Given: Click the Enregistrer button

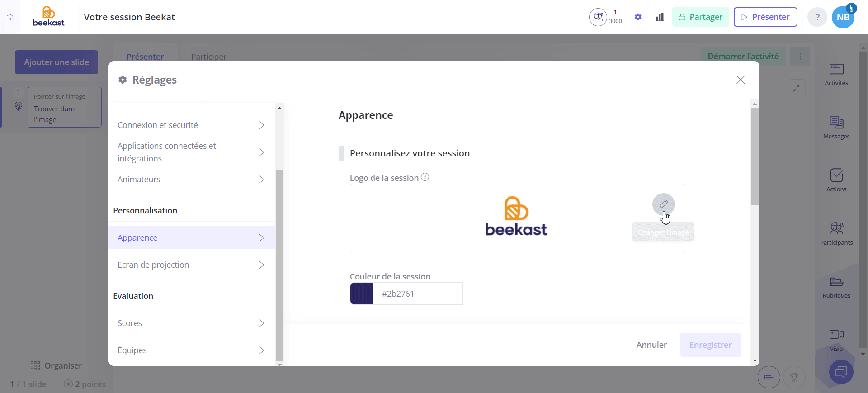Looking at the screenshot, I should pyautogui.click(x=711, y=345).
